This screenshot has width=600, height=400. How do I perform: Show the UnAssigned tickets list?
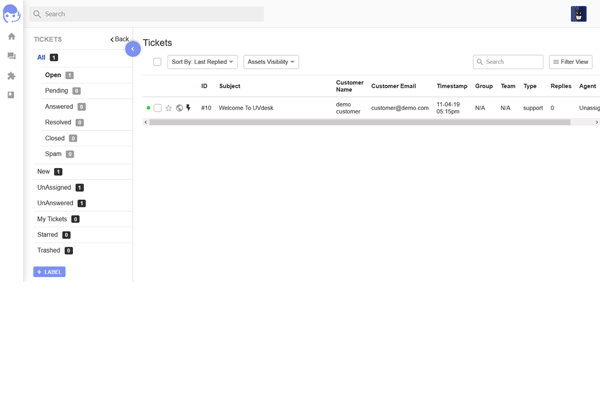[x=55, y=187]
